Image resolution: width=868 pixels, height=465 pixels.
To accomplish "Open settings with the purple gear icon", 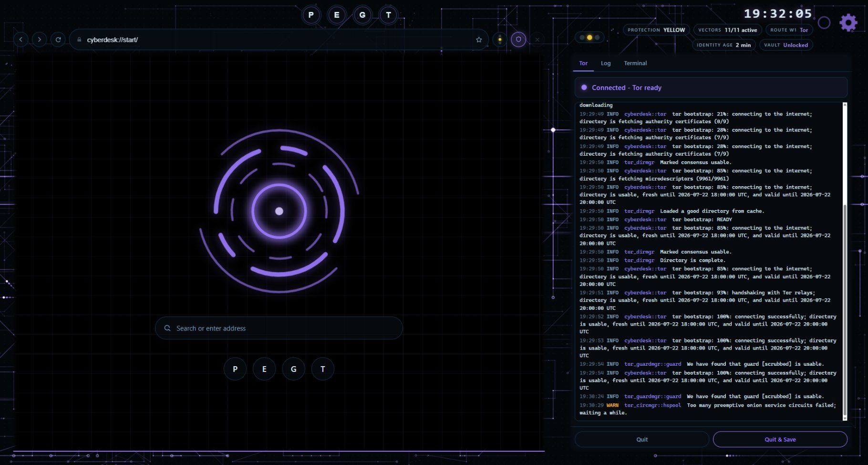I will click(848, 22).
